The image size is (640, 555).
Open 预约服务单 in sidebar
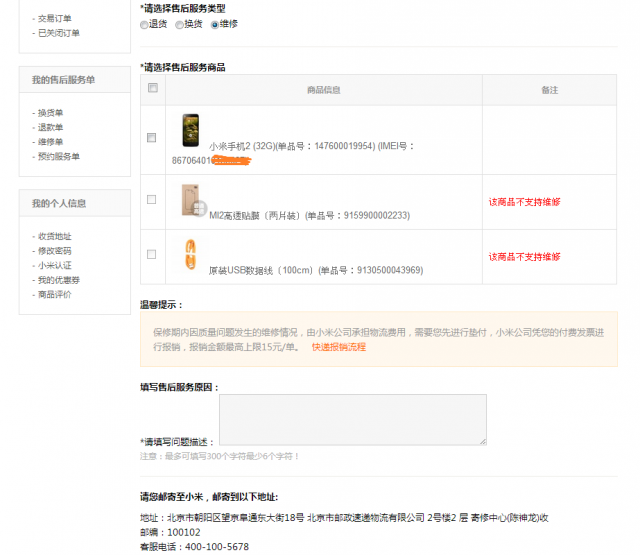59,156
